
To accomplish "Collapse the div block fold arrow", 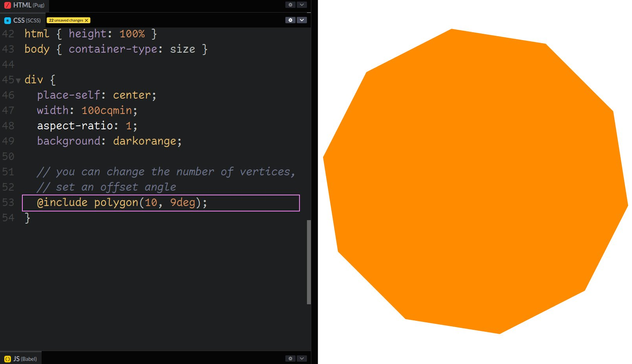I will [18, 81].
